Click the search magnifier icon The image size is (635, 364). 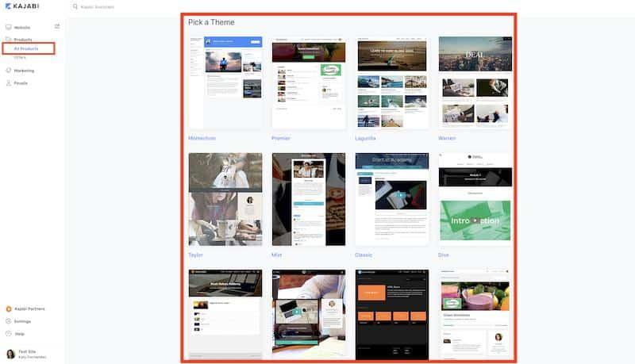(x=75, y=6)
